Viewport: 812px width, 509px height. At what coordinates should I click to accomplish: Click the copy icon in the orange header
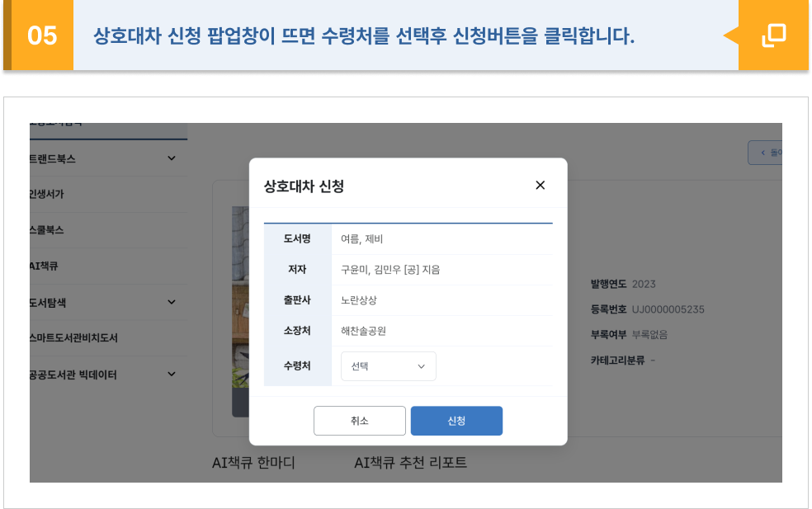pyautogui.click(x=772, y=35)
